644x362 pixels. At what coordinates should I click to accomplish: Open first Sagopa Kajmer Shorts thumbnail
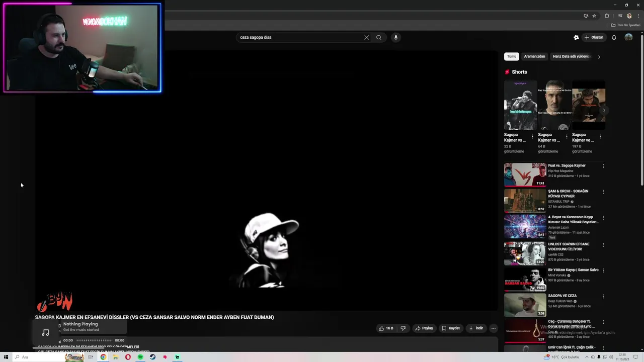(520, 106)
